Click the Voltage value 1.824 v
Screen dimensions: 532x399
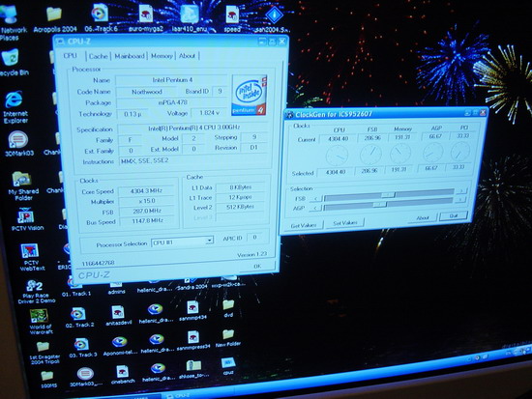209,113
